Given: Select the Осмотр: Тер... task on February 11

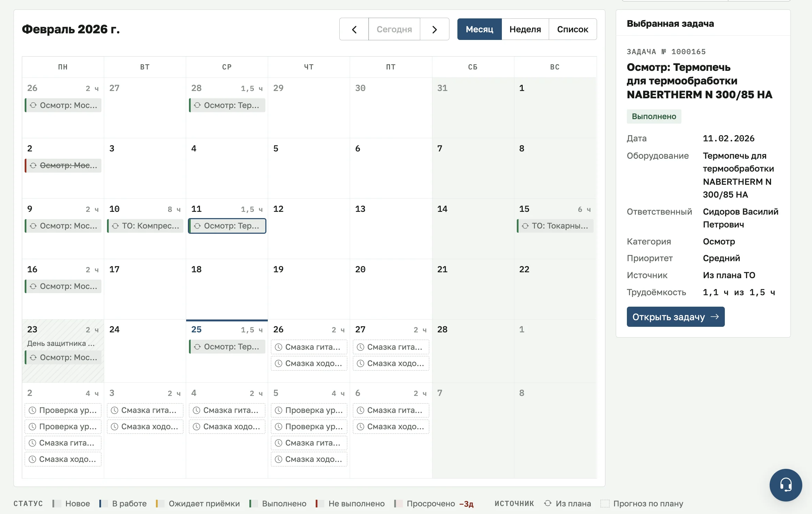Looking at the screenshot, I should 227,226.
